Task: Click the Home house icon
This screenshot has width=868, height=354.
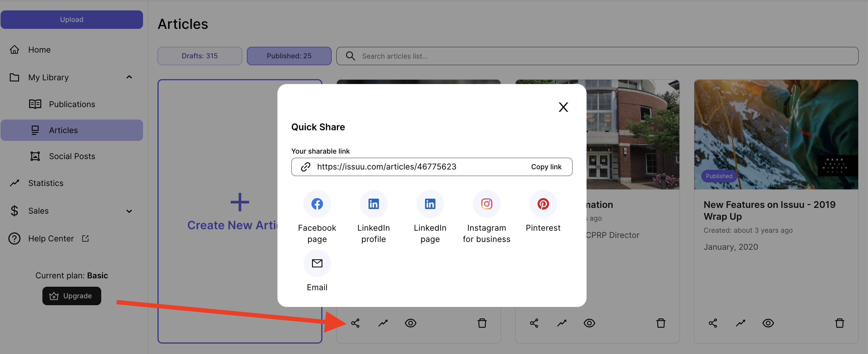Action: point(14,50)
